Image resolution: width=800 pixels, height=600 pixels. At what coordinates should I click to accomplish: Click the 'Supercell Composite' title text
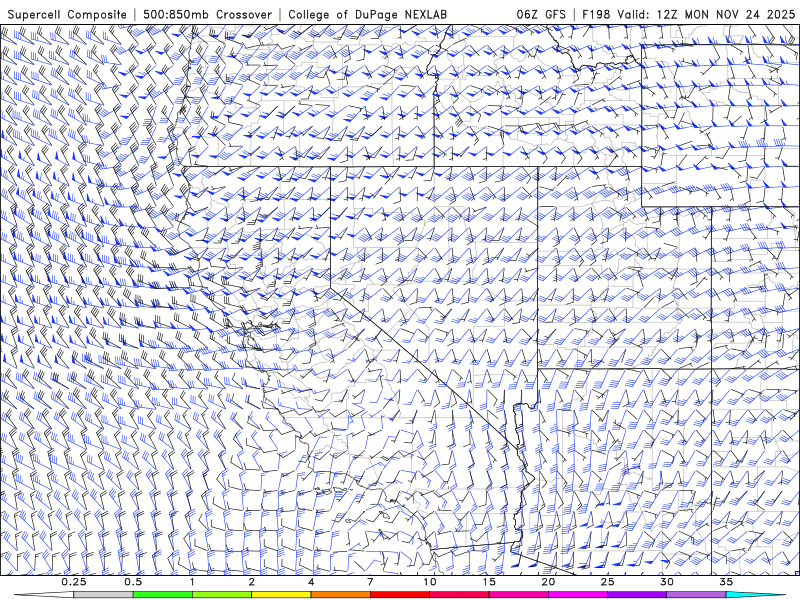point(67,15)
